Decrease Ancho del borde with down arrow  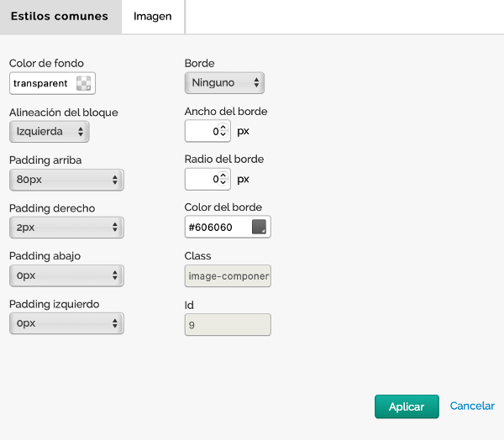pyautogui.click(x=223, y=135)
